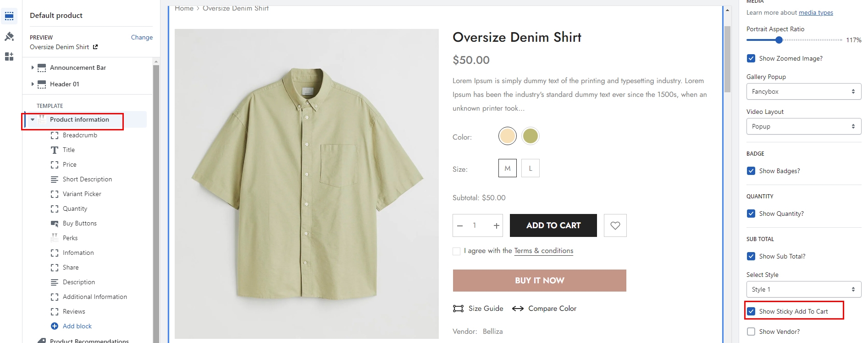Click the Size Guide icon
The height and width of the screenshot is (343, 868).
(458, 309)
